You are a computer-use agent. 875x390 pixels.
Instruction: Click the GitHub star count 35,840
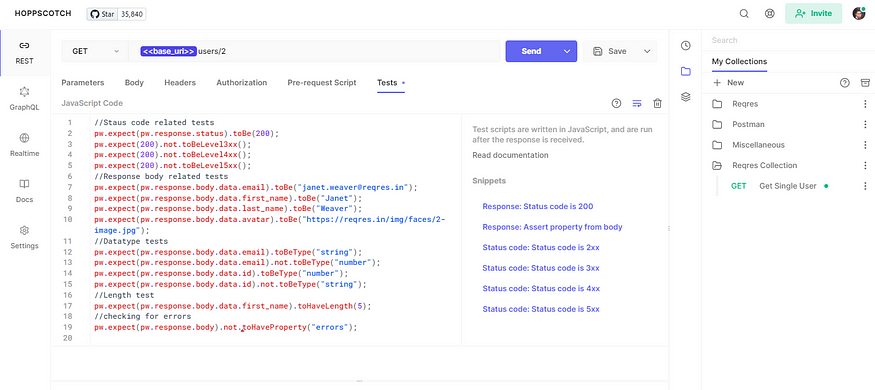tap(132, 14)
